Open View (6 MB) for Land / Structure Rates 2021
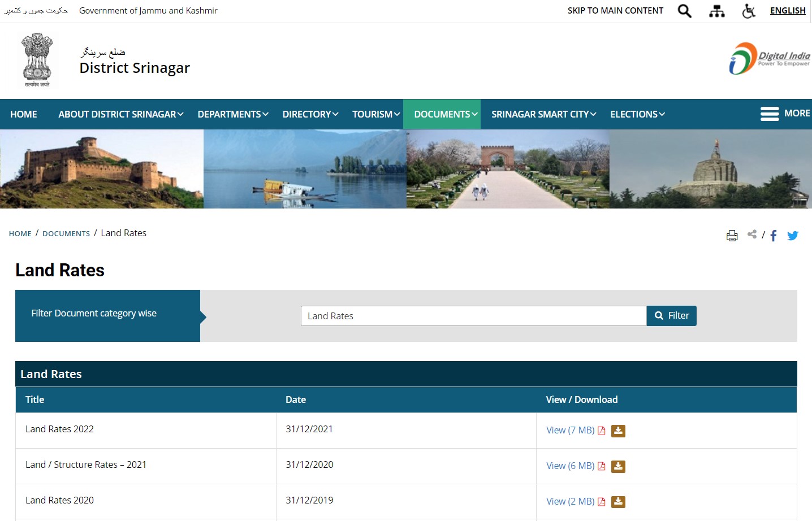812x521 pixels. pos(571,466)
